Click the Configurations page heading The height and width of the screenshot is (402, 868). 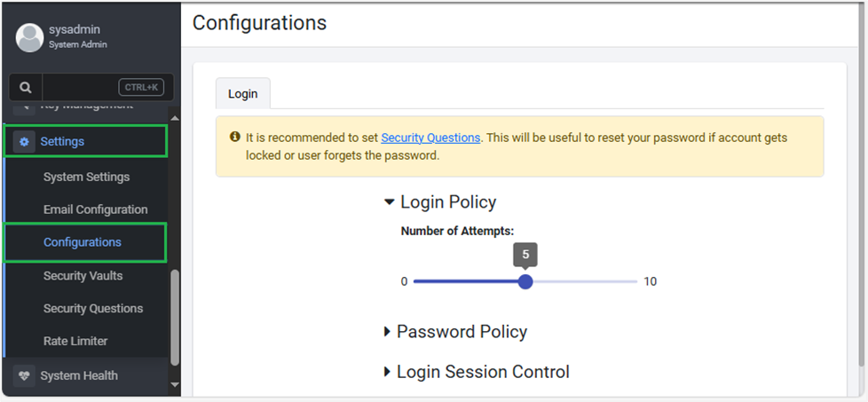coord(260,23)
